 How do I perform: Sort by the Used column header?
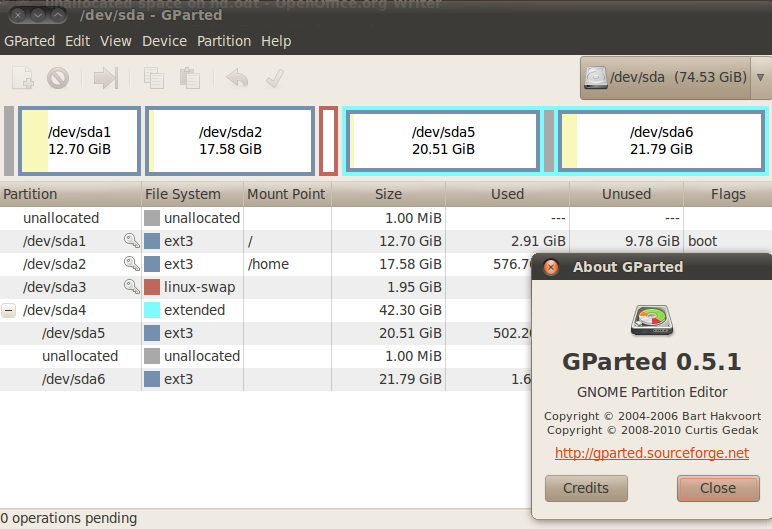tap(508, 194)
